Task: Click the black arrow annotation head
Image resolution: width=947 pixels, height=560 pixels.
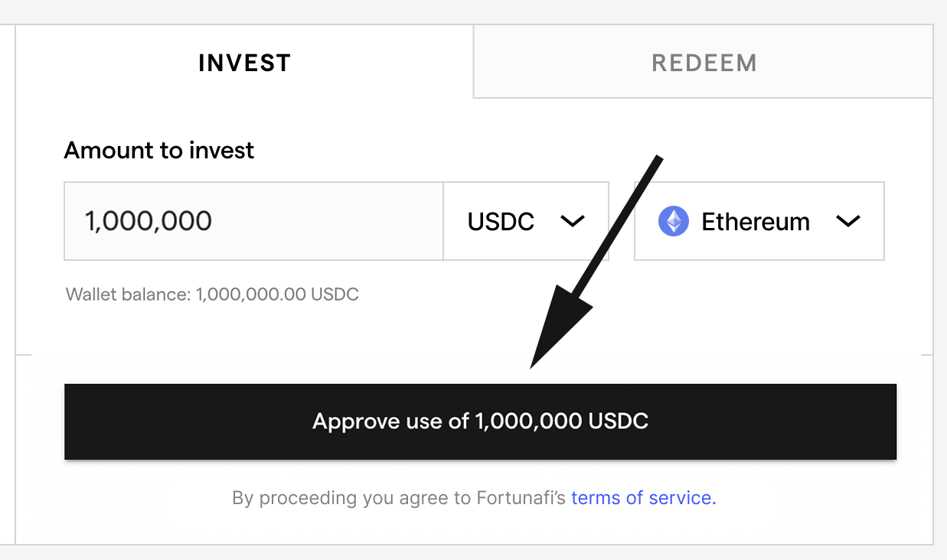Action: coord(555,329)
